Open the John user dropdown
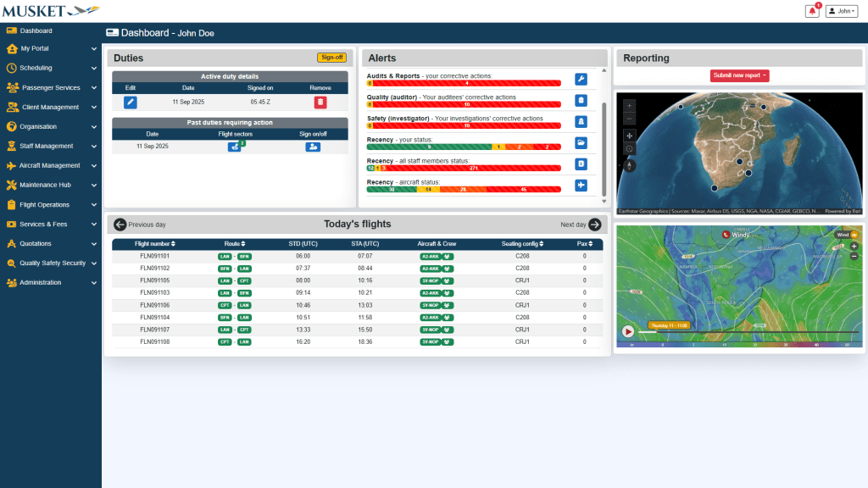The image size is (868, 488). pyautogui.click(x=842, y=11)
